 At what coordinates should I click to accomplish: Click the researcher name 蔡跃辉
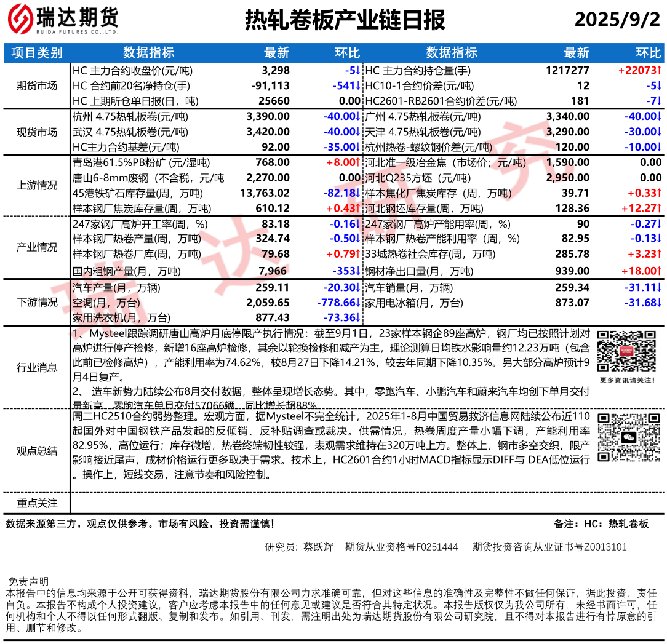[x=318, y=547]
